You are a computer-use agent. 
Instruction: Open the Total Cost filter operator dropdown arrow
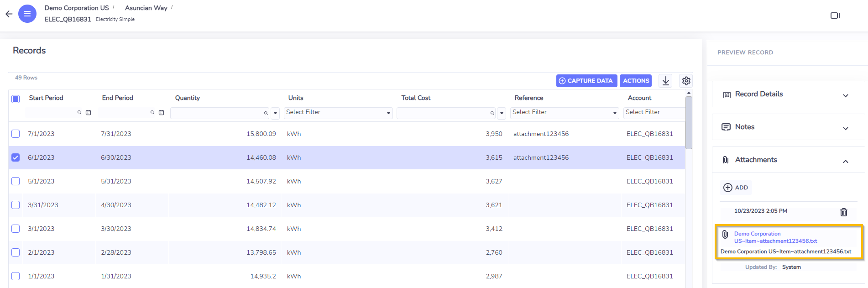[x=502, y=113]
